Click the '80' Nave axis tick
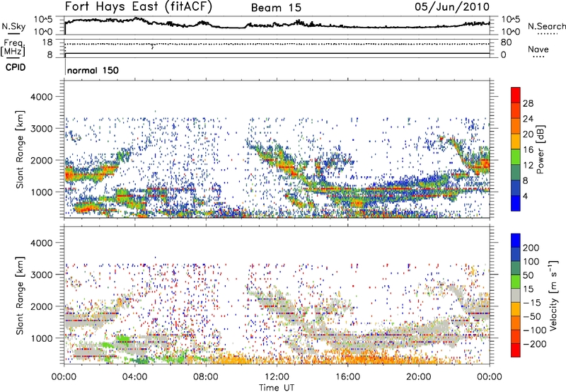This screenshot has width=566, height=392. point(506,42)
